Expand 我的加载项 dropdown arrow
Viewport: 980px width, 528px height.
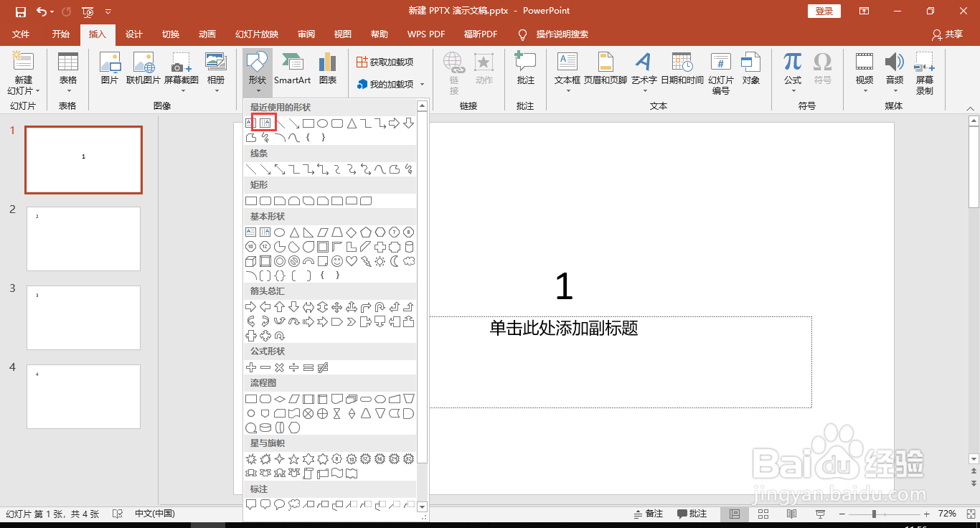point(422,85)
